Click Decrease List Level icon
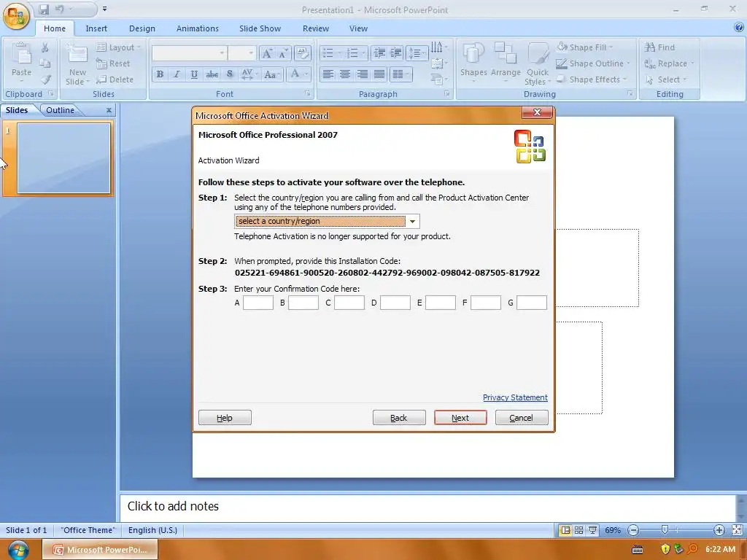Viewport: 747px width, 560px height. coord(379,53)
